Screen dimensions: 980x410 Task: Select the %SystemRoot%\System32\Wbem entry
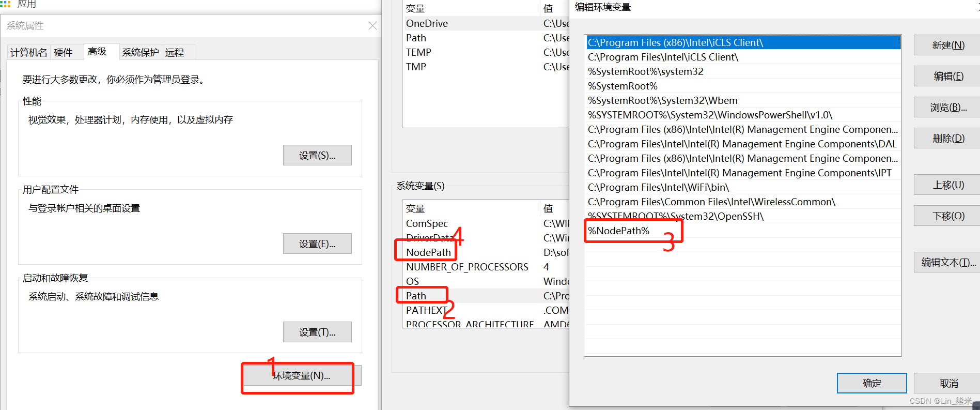pos(743,100)
